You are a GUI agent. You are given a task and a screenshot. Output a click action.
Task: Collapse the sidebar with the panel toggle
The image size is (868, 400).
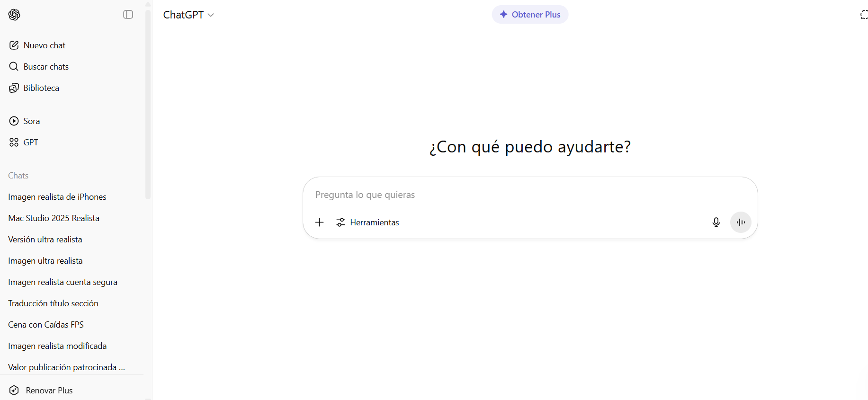128,15
